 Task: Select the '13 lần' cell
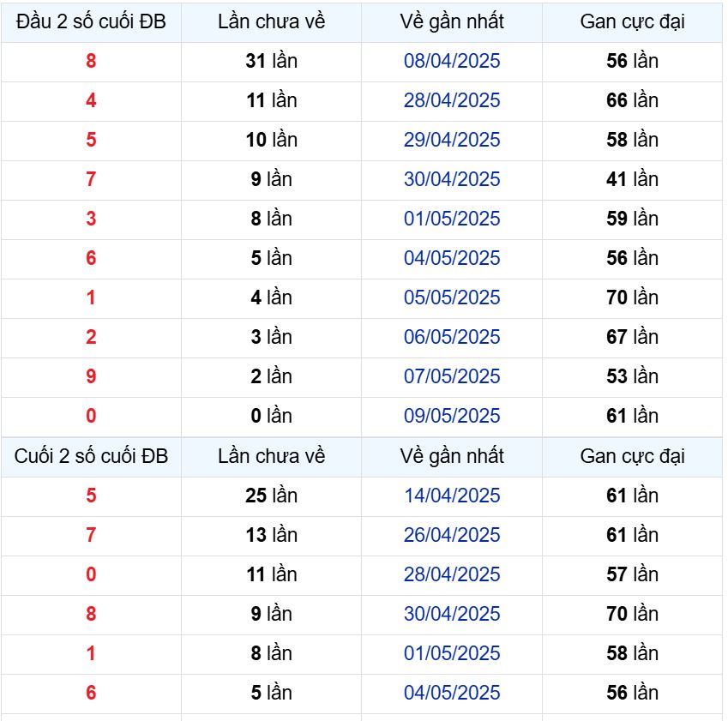coord(272,536)
